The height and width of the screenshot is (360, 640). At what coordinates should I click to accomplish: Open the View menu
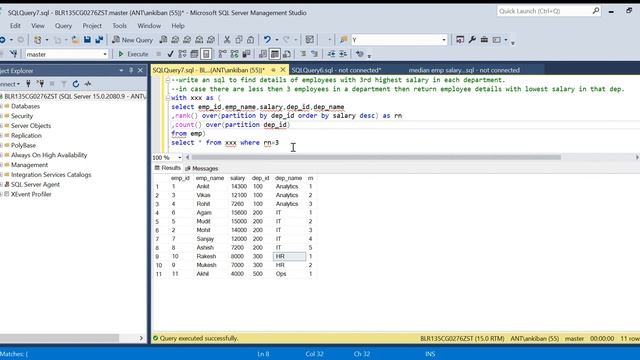[38, 26]
